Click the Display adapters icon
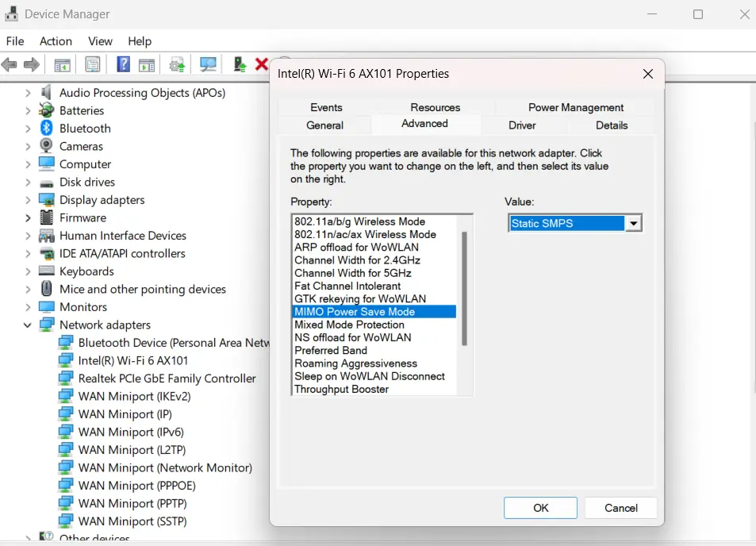Viewport: 756px width, 546px height. (x=46, y=199)
